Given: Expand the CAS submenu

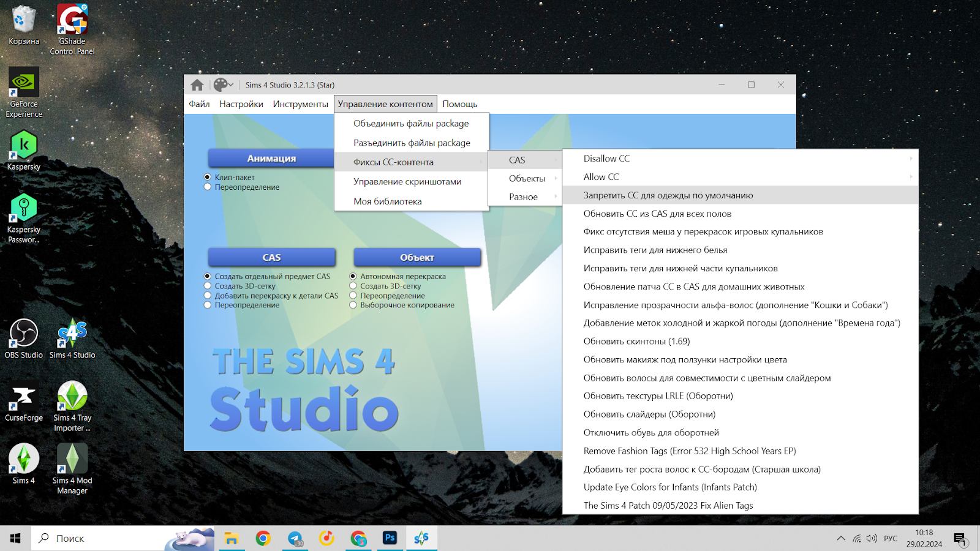Looking at the screenshot, I should [x=525, y=160].
